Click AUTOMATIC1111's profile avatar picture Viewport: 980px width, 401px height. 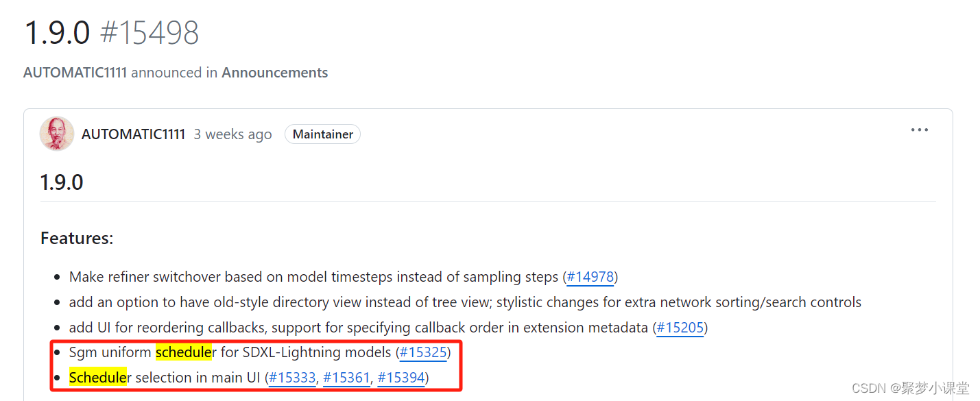(57, 134)
